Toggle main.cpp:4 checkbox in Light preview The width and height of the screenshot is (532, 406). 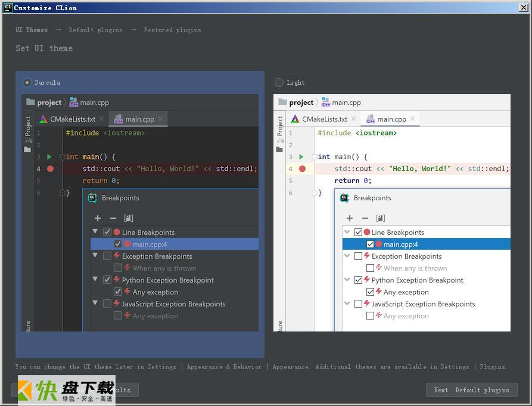(x=370, y=244)
